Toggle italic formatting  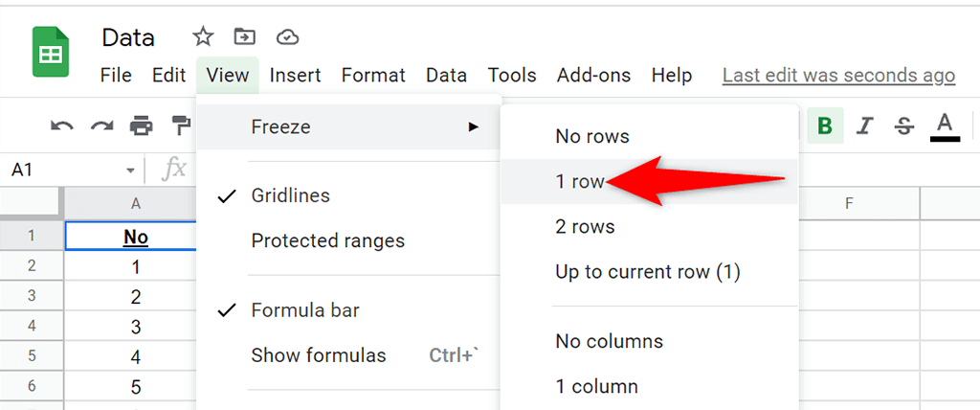tap(864, 126)
